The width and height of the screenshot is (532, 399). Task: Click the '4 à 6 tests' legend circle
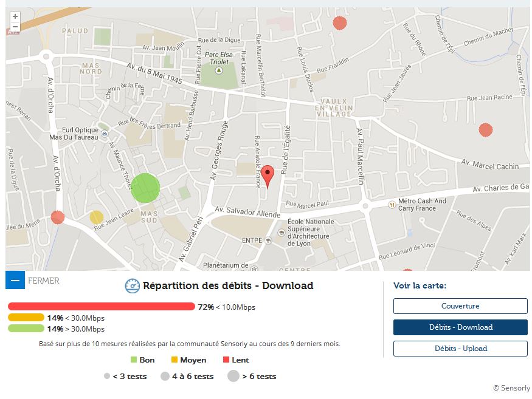[x=165, y=377]
